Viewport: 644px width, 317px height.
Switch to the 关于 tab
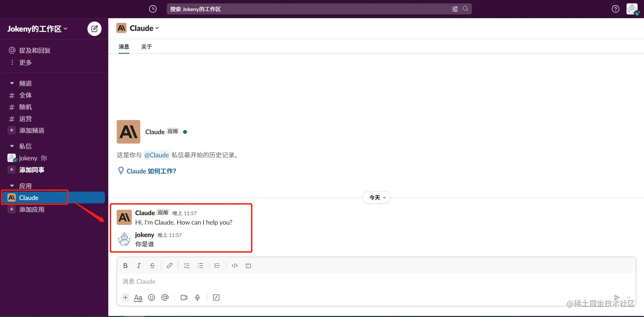tap(147, 47)
